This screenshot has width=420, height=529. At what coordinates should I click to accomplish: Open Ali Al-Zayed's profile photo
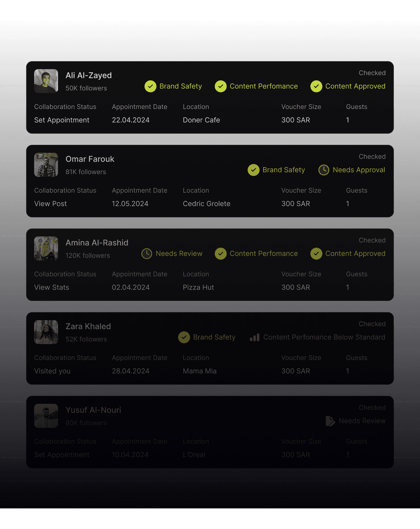46,81
